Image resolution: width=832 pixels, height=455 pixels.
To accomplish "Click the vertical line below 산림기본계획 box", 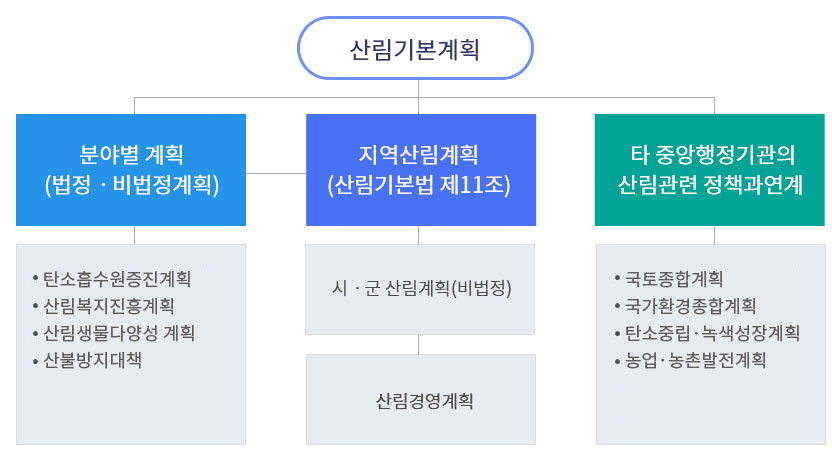I will 419,88.
